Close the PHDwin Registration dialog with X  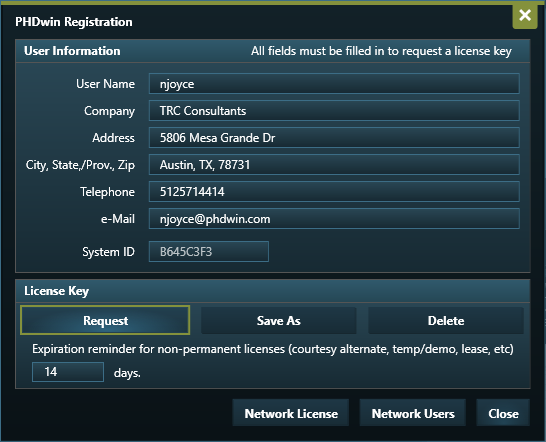tap(525, 16)
